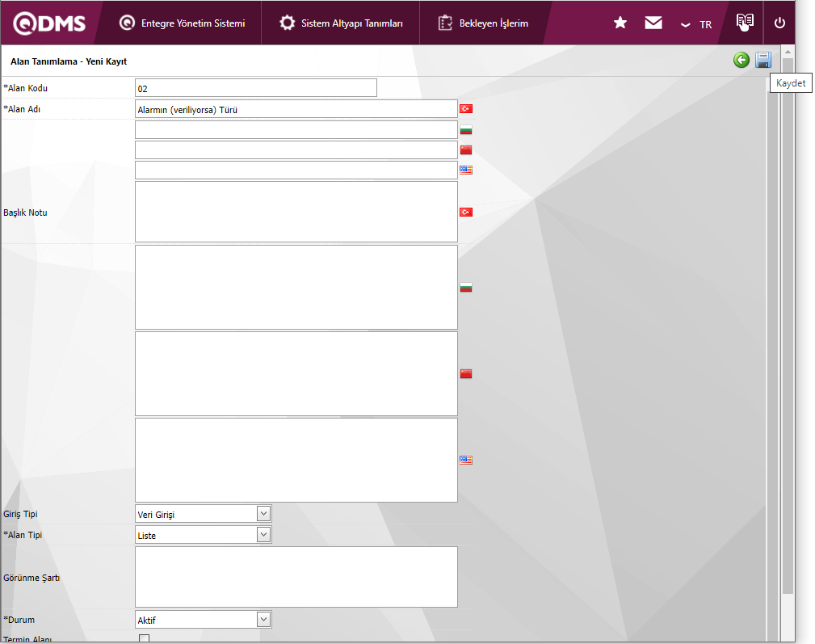
Task: Click the Chinese flag beside third name field
Action: 466,149
